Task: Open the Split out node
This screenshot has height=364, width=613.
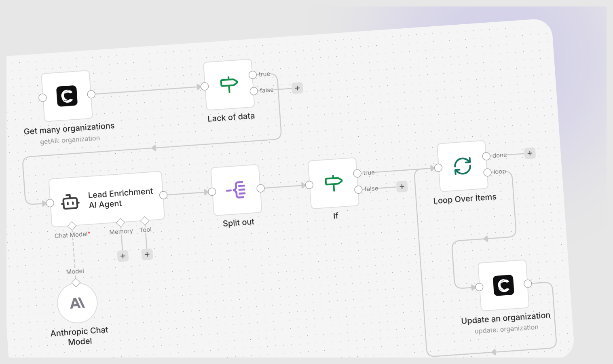Action: [237, 190]
